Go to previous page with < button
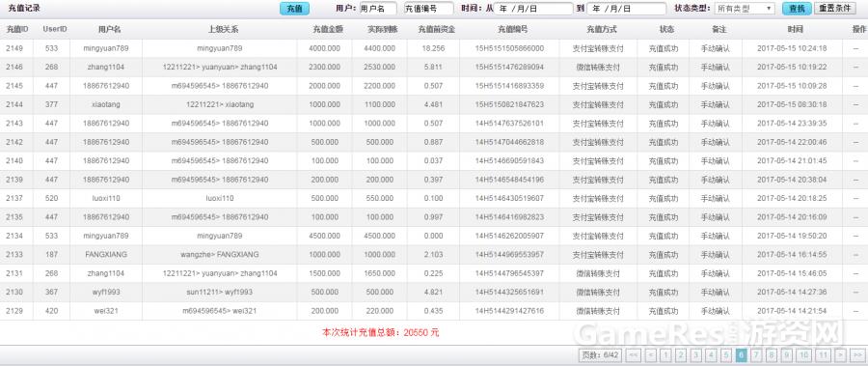This screenshot has height=366, width=868. click(x=650, y=355)
